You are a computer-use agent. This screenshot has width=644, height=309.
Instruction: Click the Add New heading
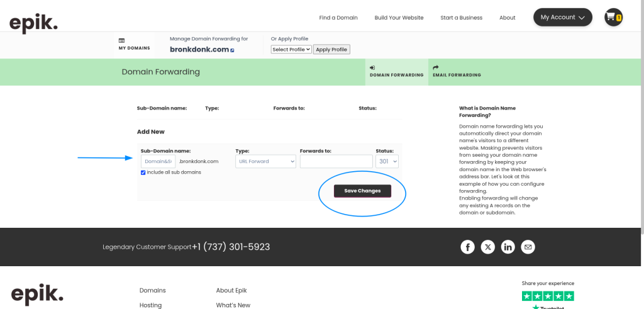151,132
